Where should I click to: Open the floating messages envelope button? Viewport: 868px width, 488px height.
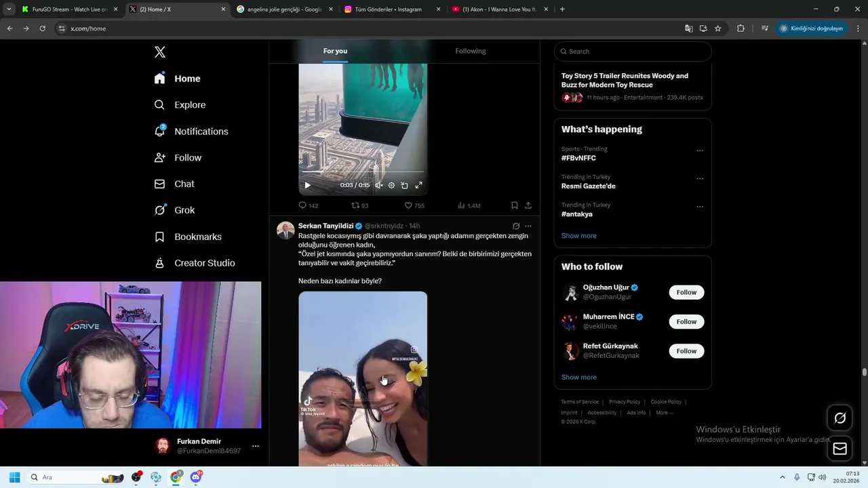coord(840,449)
